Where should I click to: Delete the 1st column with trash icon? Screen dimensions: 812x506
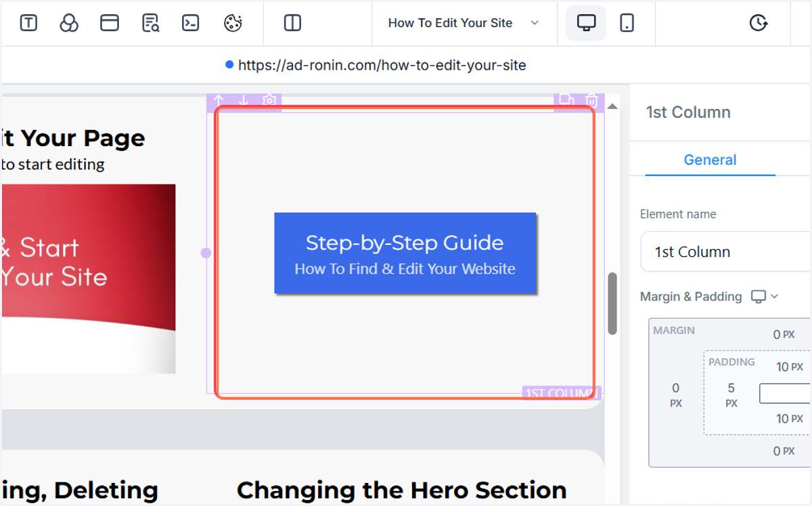[x=591, y=100]
